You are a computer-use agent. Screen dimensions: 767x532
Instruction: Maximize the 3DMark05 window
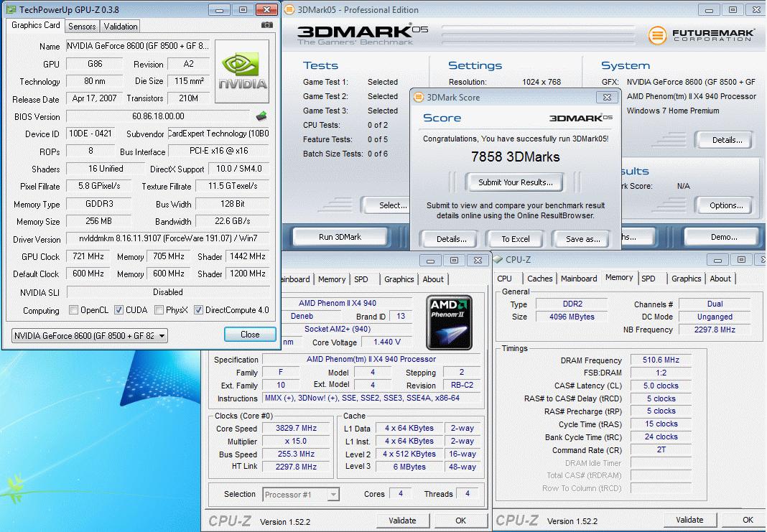click(x=733, y=10)
